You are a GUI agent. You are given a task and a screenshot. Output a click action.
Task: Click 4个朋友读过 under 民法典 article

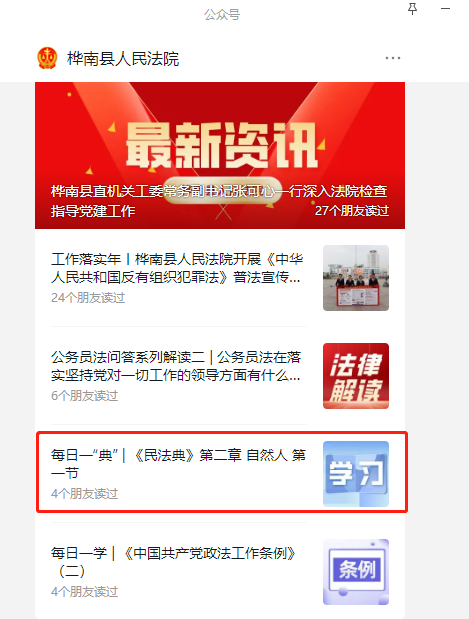click(x=84, y=493)
